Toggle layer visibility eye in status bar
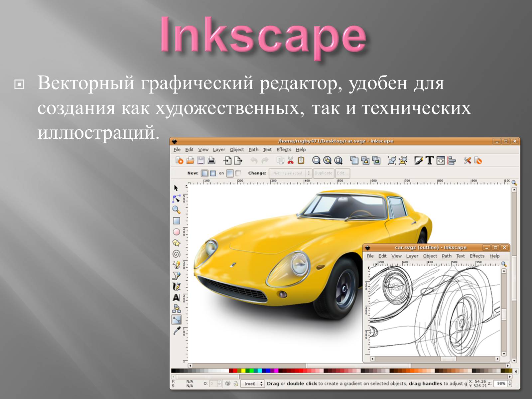 click(x=227, y=383)
